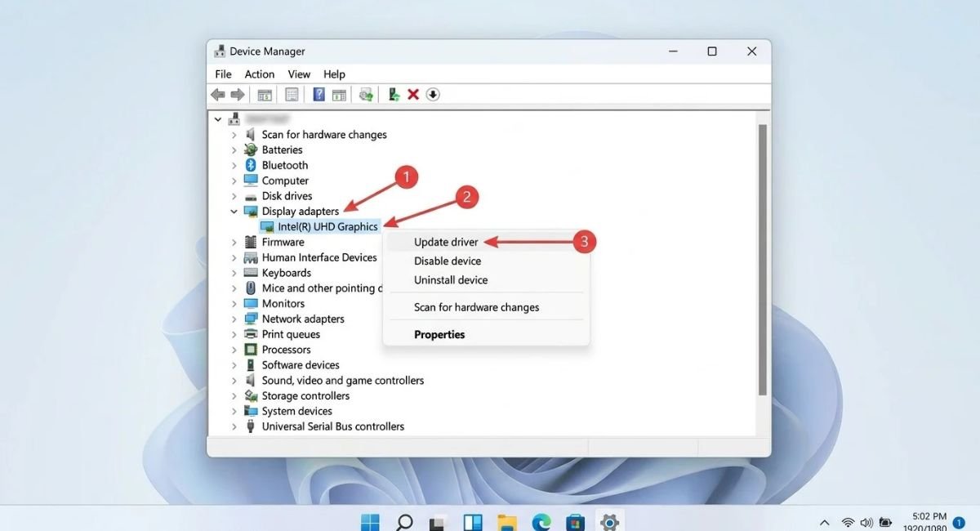Click the down-arrow Disable device toolbar icon
Viewport: 980px width, 531px height.
[433, 95]
